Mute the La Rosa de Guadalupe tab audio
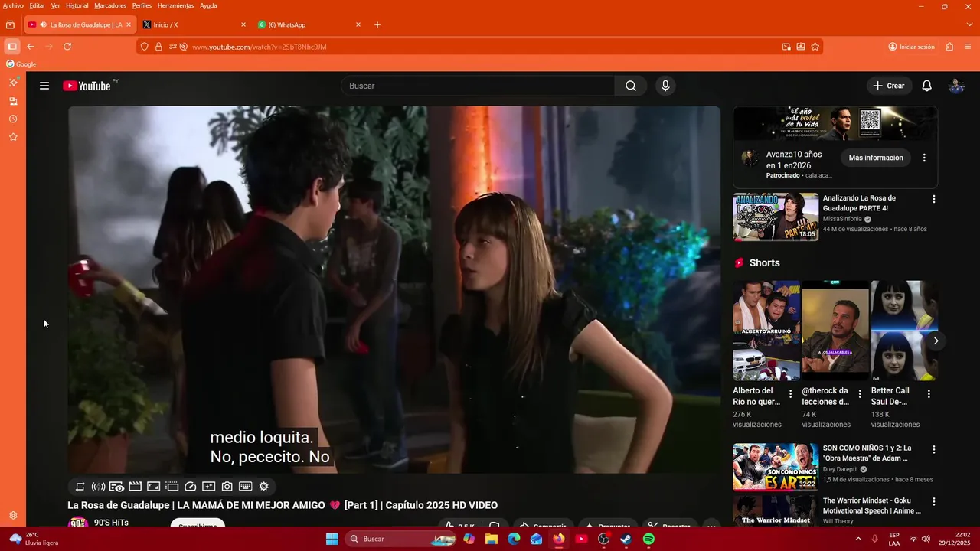 tap(44, 24)
